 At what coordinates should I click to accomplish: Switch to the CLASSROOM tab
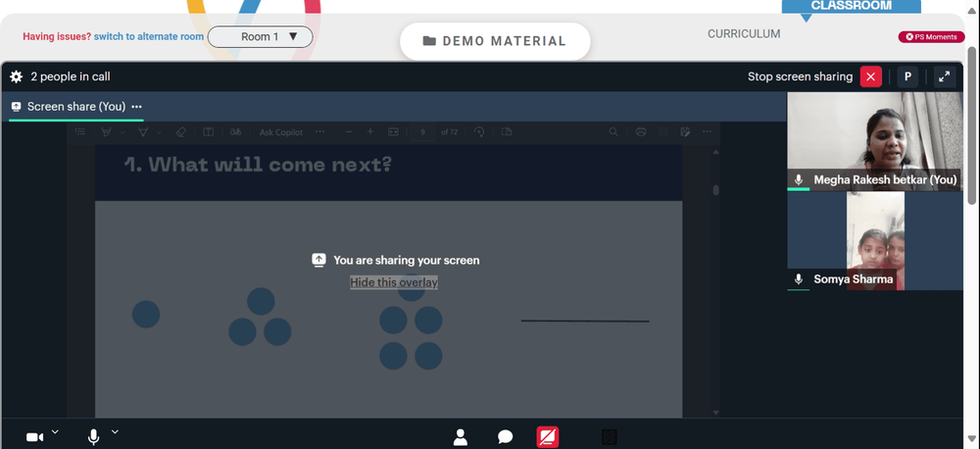click(851, 6)
